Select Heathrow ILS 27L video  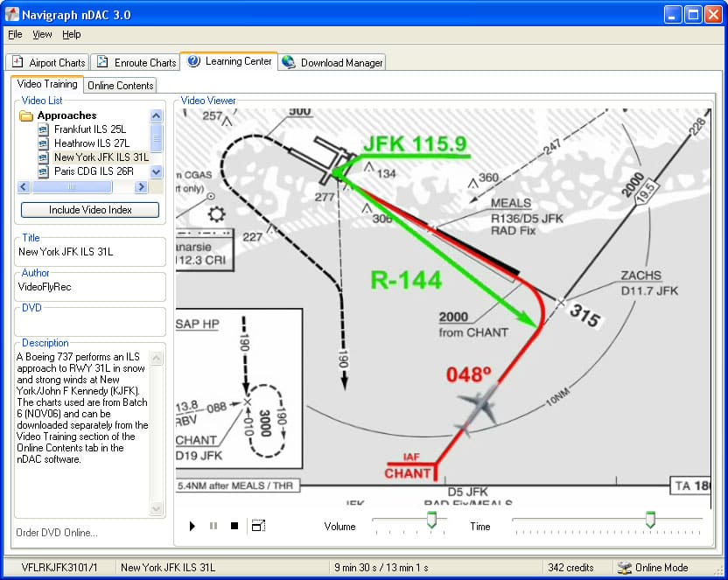pyautogui.click(x=91, y=143)
